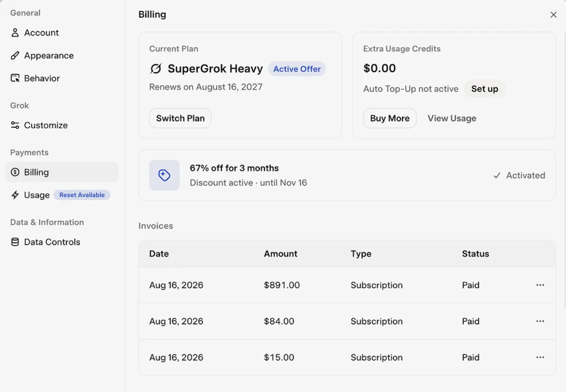Click Paid status of $891.00 invoice
Image resolution: width=566 pixels, height=392 pixels.
tap(471, 285)
